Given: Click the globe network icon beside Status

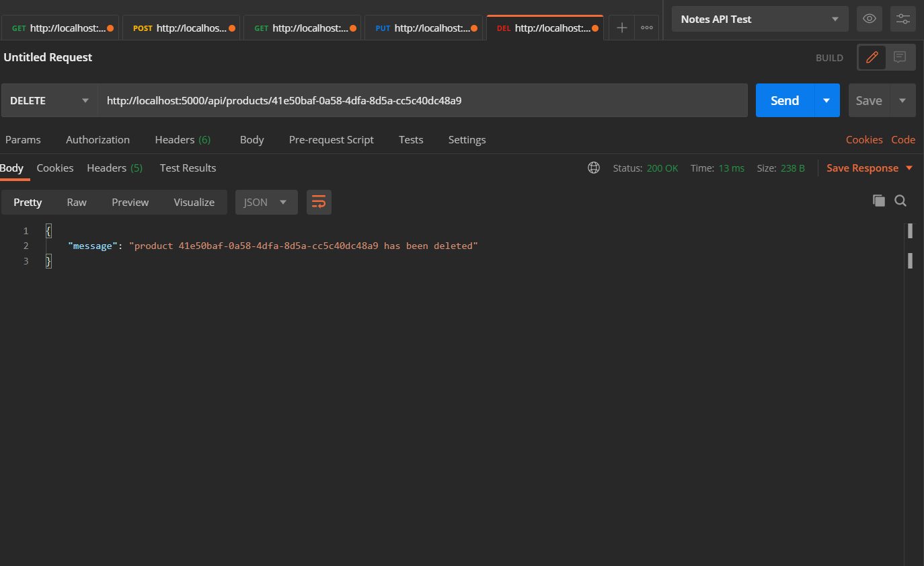Looking at the screenshot, I should pyautogui.click(x=594, y=168).
